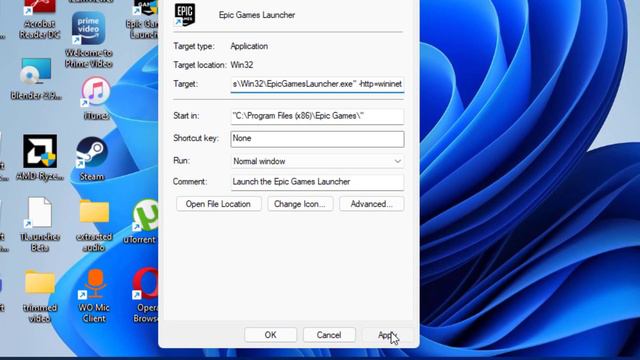Select the Opera Browser desktop icon
The image size is (640, 360).
(145, 295)
